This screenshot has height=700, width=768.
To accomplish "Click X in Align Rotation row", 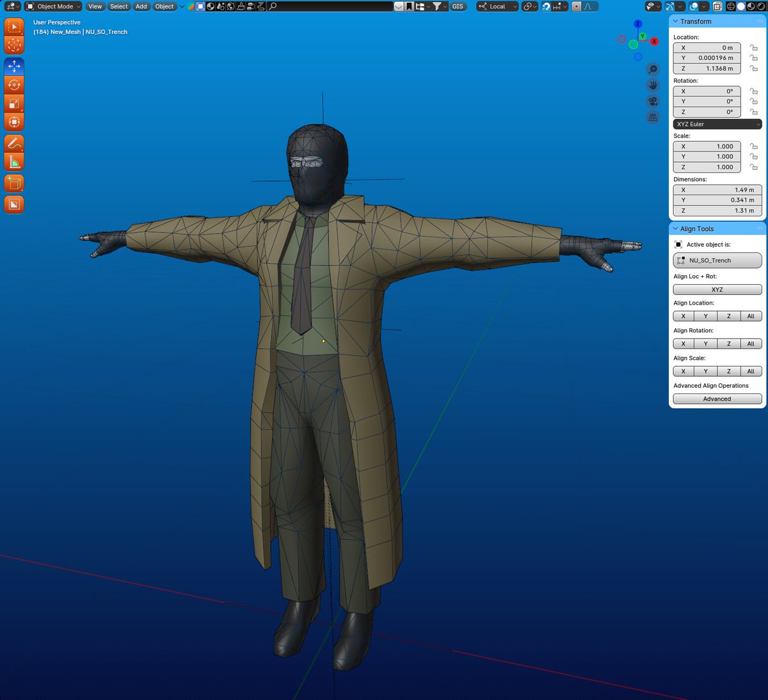I will pyautogui.click(x=684, y=344).
